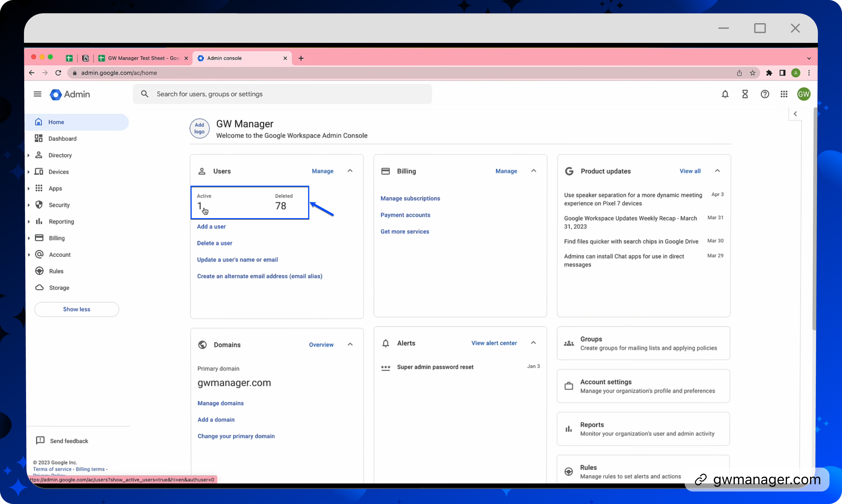
Task: Click the GW account avatar
Action: point(803,94)
